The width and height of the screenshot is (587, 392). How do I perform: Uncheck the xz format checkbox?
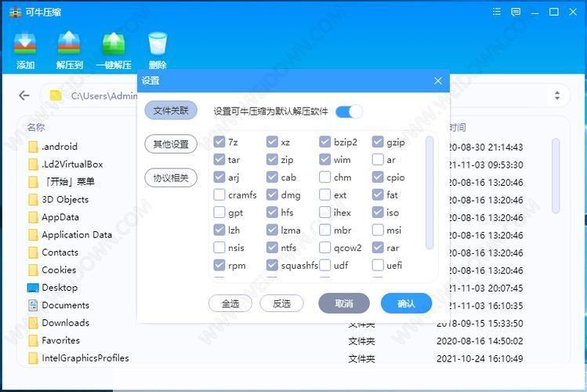click(272, 142)
